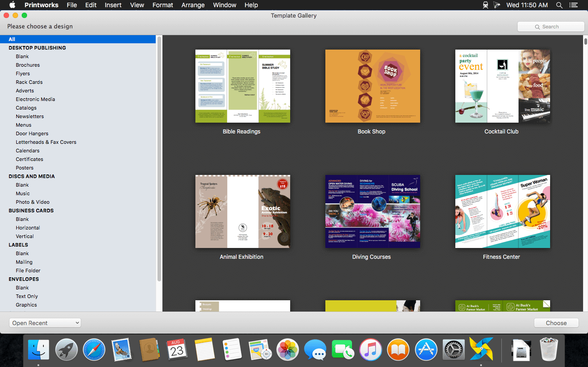Select Mailing labels category
The width and height of the screenshot is (588, 367).
pyautogui.click(x=24, y=262)
